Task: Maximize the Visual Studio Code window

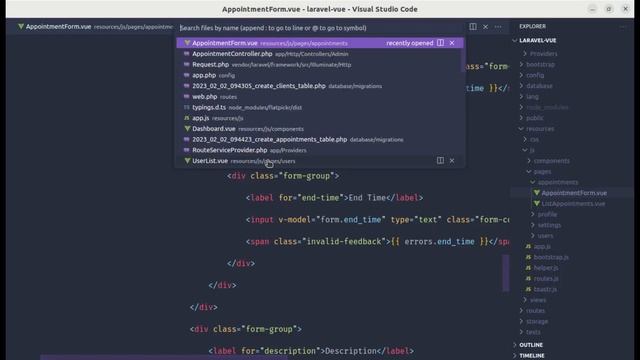Action: [x=609, y=9]
